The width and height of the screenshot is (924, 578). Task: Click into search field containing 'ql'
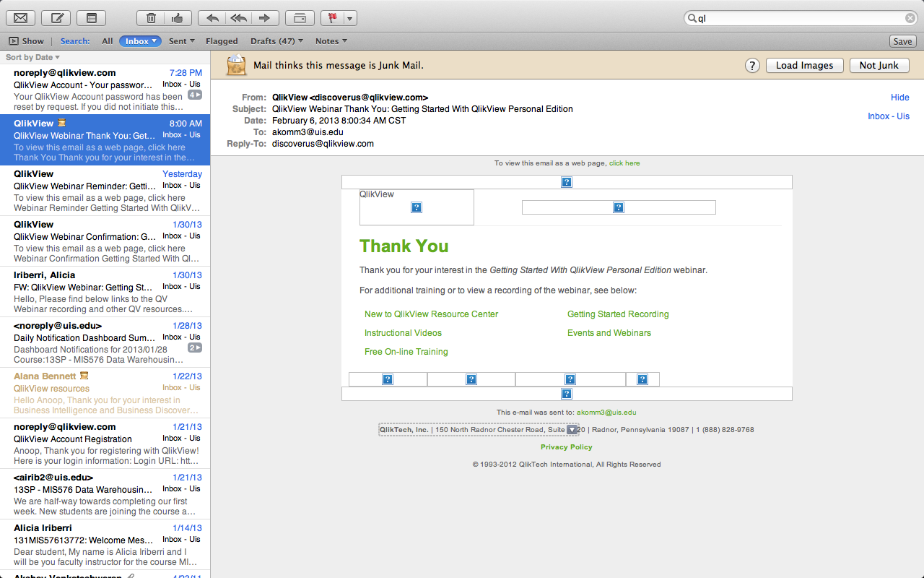pos(800,19)
